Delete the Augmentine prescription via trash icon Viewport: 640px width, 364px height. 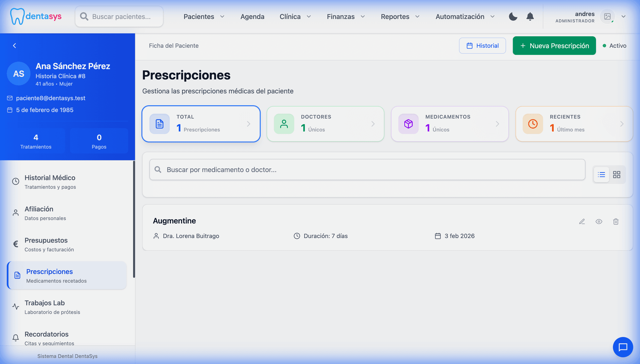[x=616, y=221]
